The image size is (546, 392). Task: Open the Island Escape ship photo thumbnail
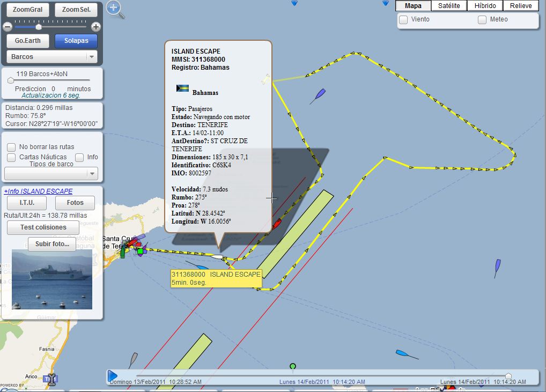[x=52, y=279]
